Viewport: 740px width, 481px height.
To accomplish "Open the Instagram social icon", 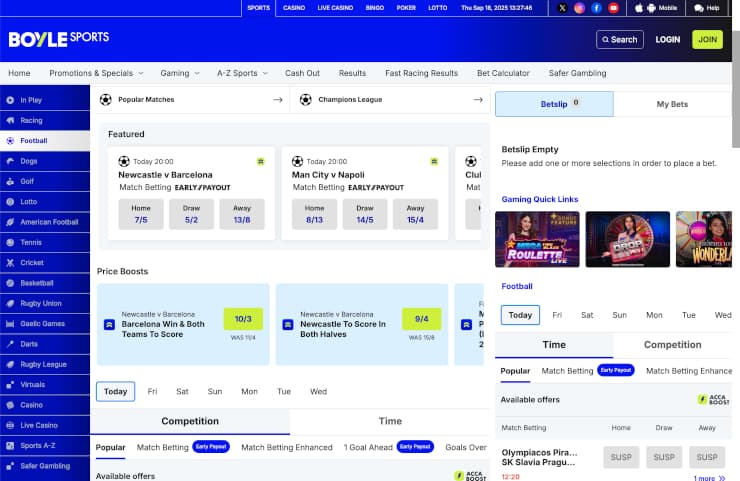I will (x=579, y=8).
